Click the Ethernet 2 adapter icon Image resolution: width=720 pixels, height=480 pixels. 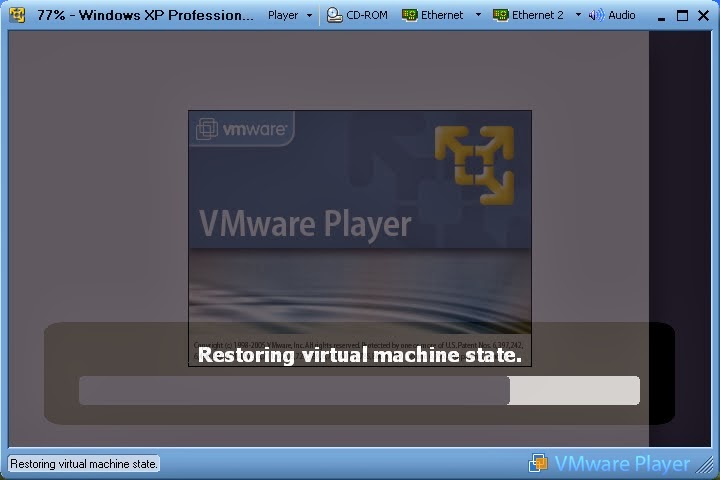(501, 15)
